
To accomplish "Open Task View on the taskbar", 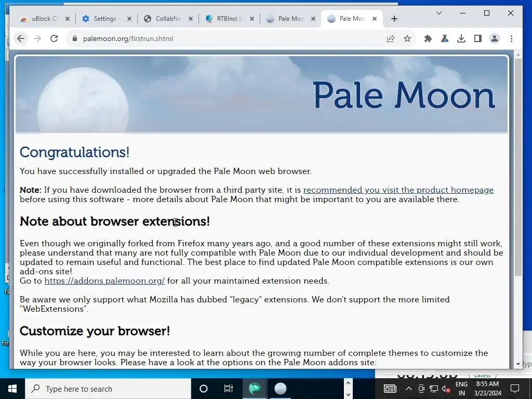I will [x=229, y=389].
